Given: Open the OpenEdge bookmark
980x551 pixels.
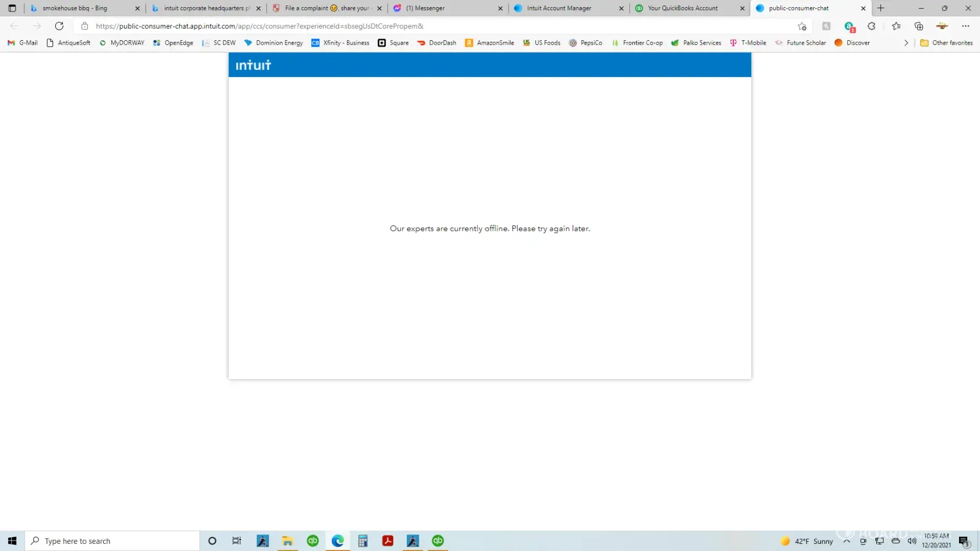Looking at the screenshot, I should [173, 43].
